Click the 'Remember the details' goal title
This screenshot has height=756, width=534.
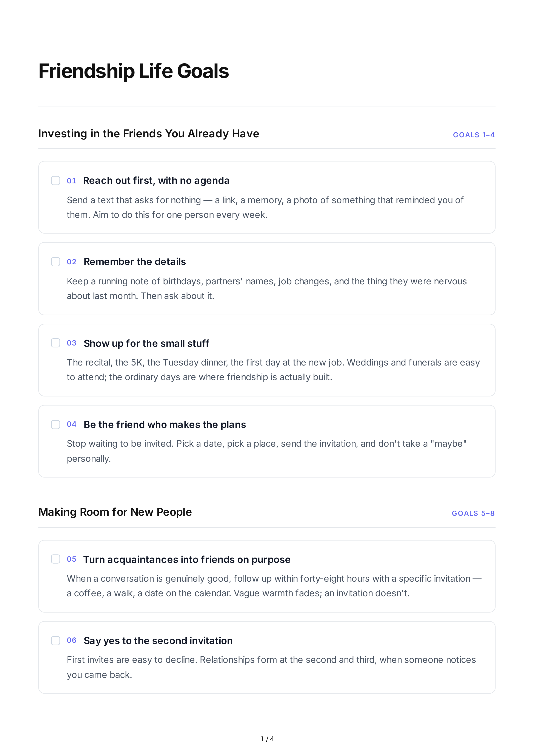pyautogui.click(x=135, y=262)
